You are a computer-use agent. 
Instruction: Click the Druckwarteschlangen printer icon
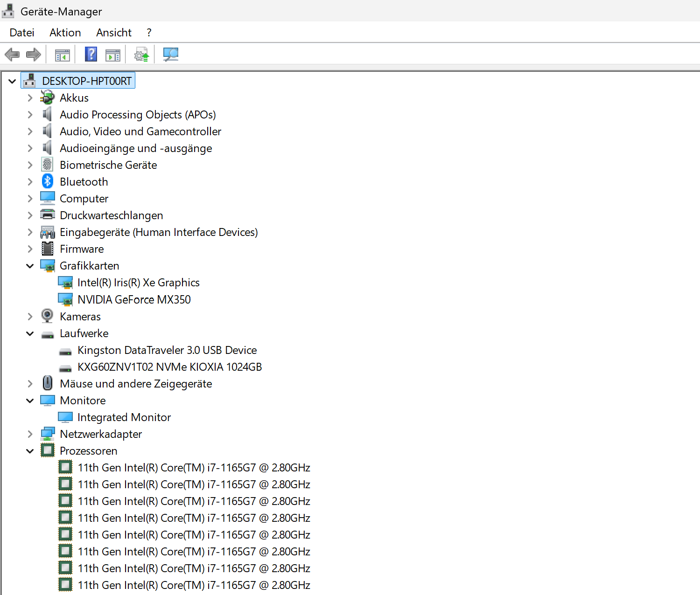(48, 215)
